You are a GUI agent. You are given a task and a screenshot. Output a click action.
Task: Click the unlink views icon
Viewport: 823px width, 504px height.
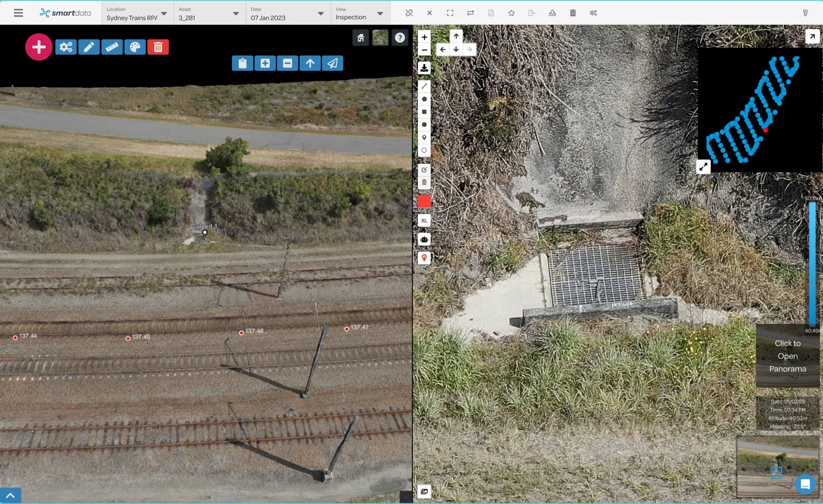coord(409,13)
